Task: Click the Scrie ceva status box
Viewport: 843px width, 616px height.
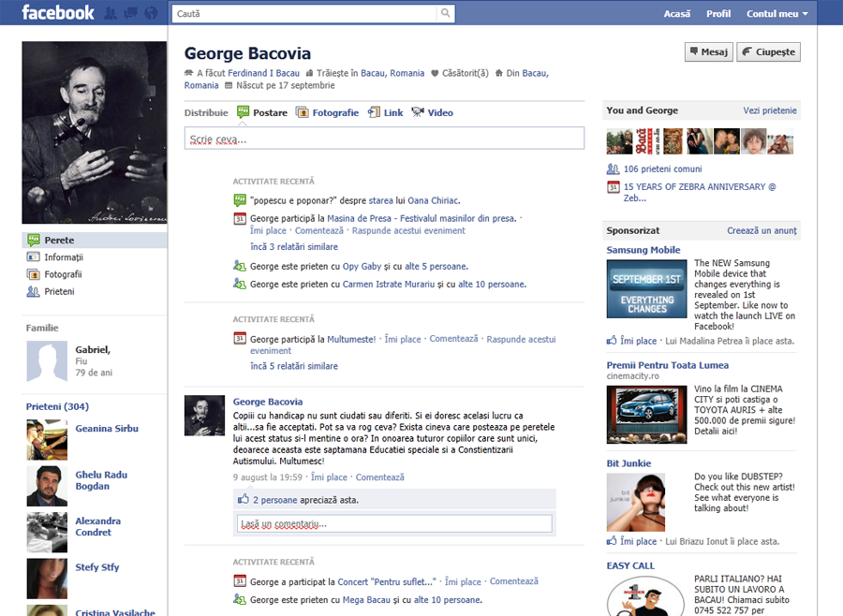Action: (x=384, y=139)
